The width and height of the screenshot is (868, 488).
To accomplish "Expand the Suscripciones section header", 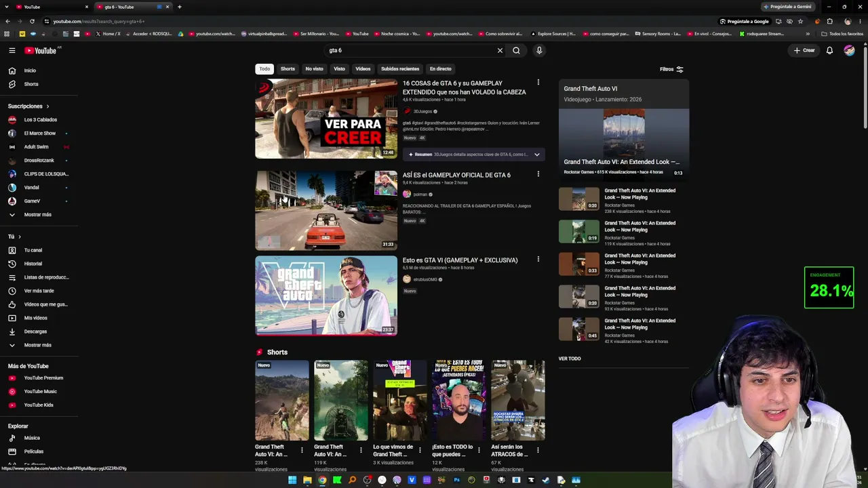I will (x=28, y=106).
